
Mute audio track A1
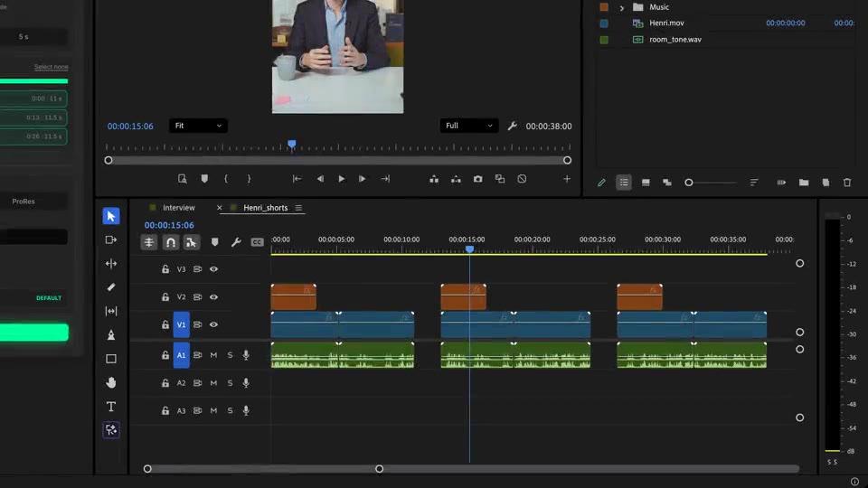(x=213, y=354)
